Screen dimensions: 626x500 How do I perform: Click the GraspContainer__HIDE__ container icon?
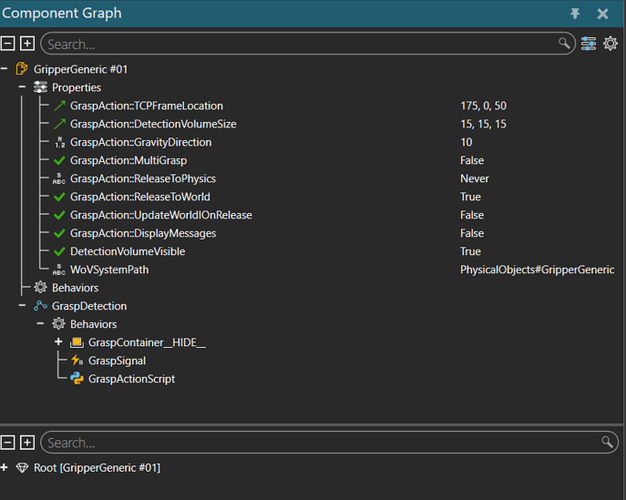[x=77, y=343]
